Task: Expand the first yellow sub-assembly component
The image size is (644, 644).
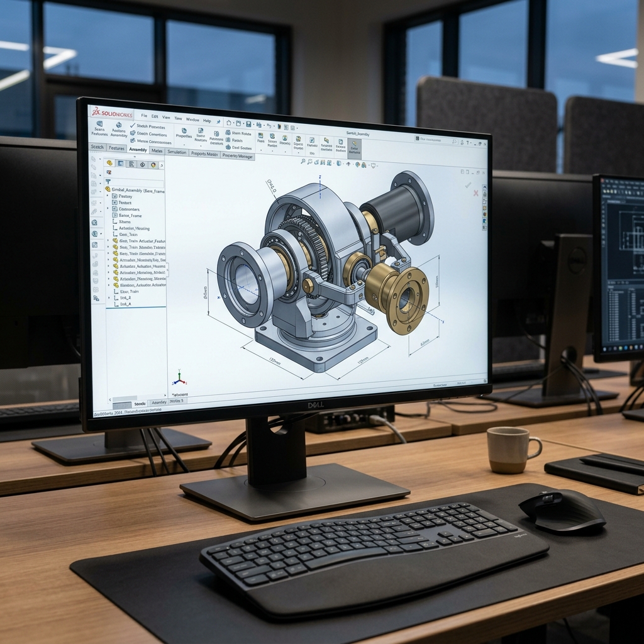Action: coord(108,240)
